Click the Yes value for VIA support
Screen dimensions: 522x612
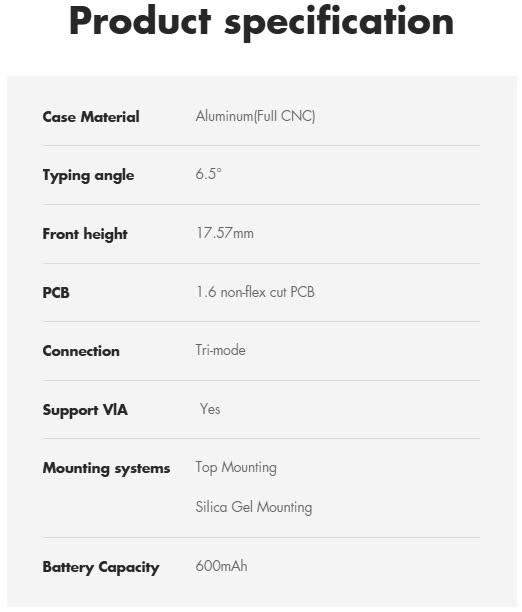tap(210, 409)
